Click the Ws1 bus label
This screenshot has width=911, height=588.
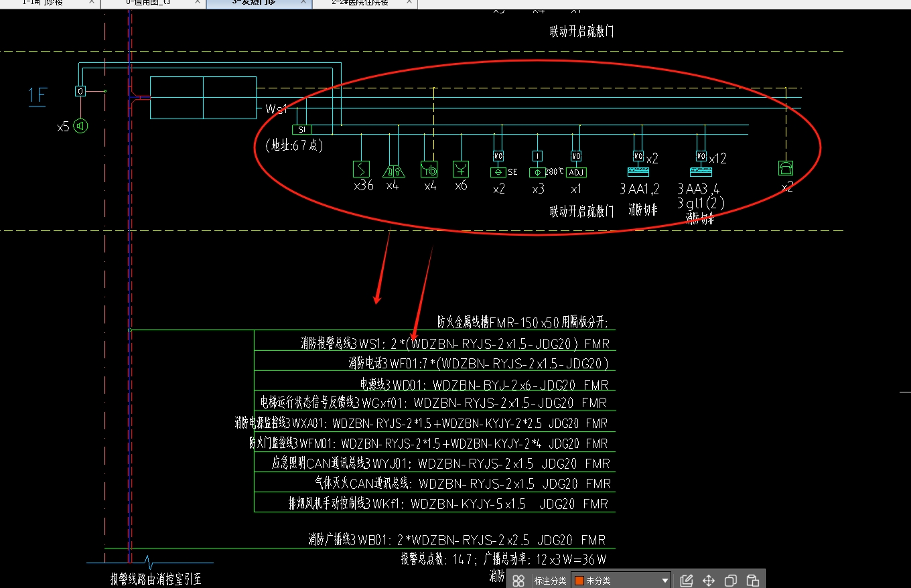pos(276,109)
